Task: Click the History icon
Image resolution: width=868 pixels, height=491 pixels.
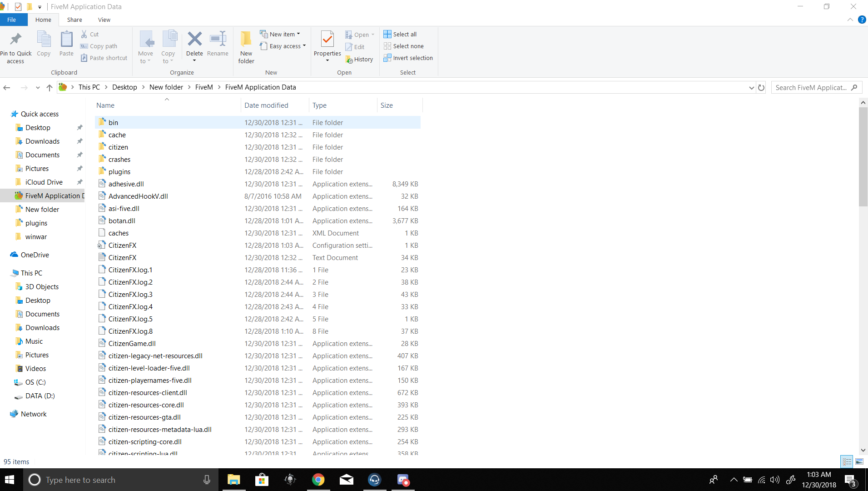Action: coord(359,59)
